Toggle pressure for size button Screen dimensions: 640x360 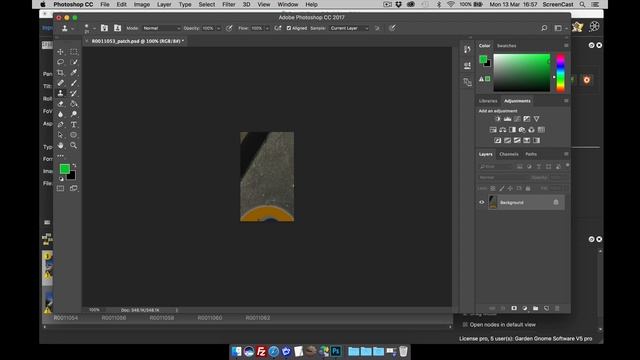pos(392,28)
